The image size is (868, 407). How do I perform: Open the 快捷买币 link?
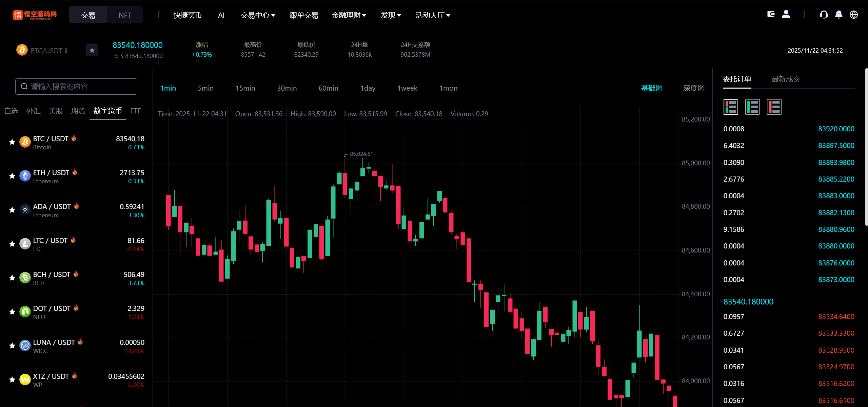click(x=188, y=15)
